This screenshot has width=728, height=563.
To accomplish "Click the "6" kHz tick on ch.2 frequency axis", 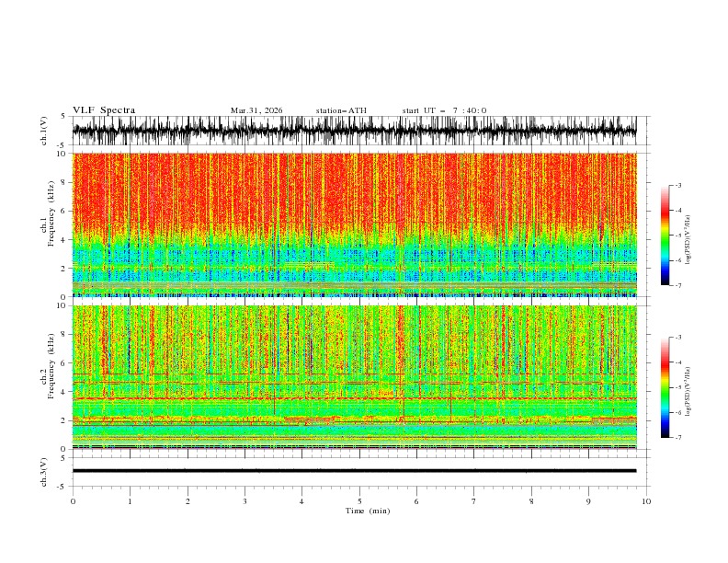I will click(x=65, y=363).
